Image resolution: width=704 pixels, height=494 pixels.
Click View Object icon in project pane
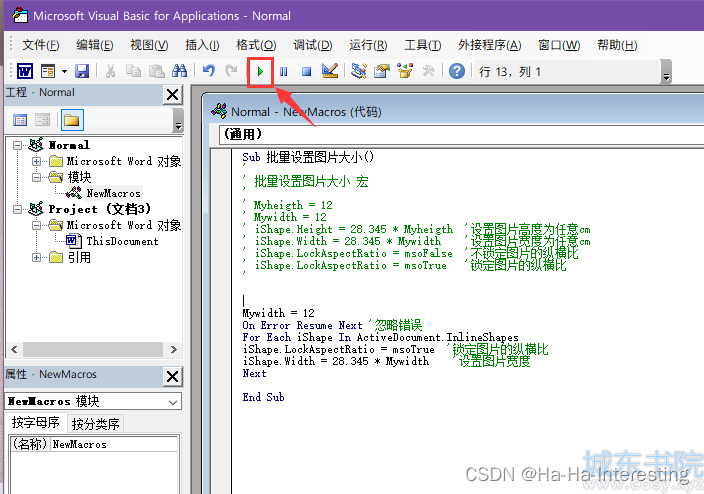43,120
